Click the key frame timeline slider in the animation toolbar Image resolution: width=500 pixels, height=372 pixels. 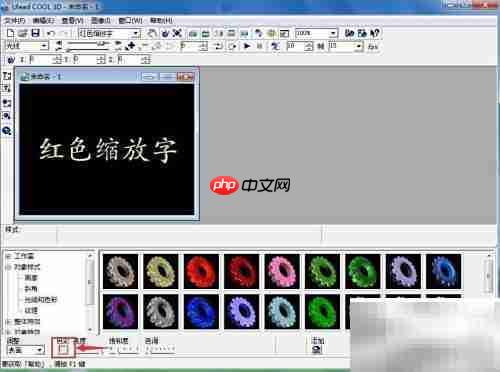[88, 46]
